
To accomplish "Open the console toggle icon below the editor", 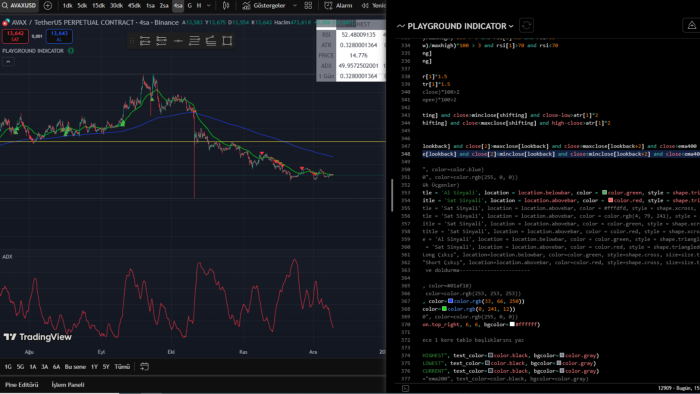I will pos(405,389).
